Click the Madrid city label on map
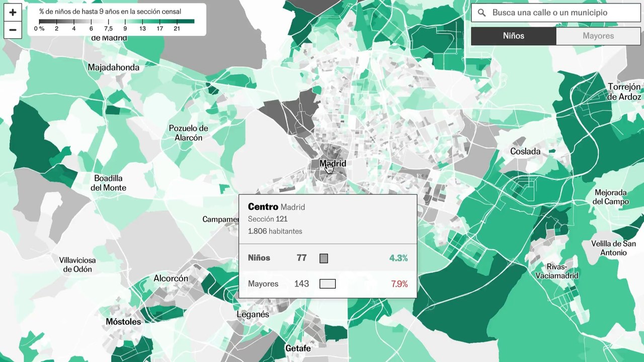Viewport: 644px width, 362px height. click(333, 163)
